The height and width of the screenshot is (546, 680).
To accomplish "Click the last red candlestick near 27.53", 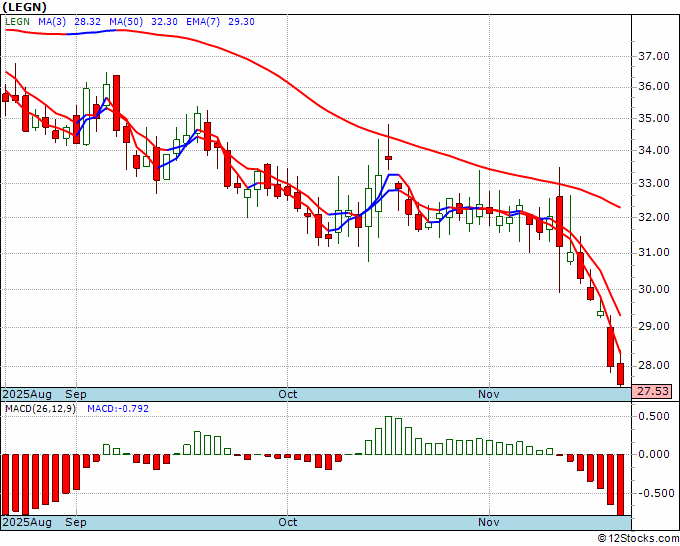I will 620,374.
